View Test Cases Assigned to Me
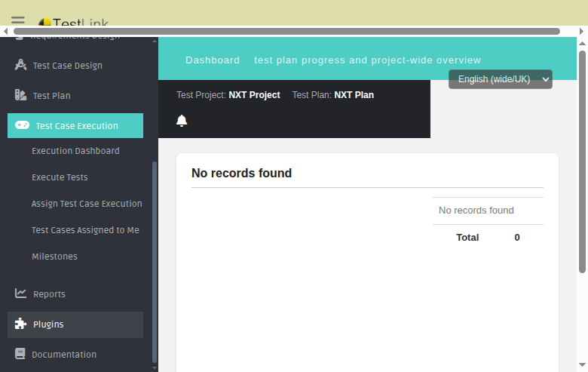 tap(85, 230)
